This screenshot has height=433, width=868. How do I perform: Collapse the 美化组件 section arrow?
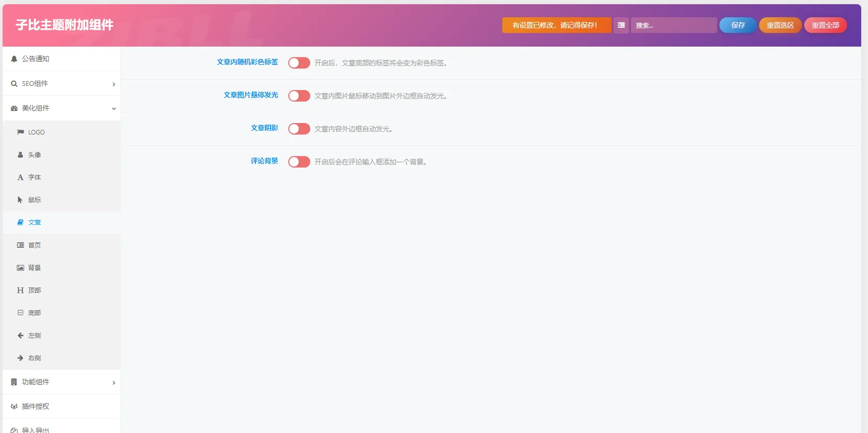pyautogui.click(x=114, y=109)
